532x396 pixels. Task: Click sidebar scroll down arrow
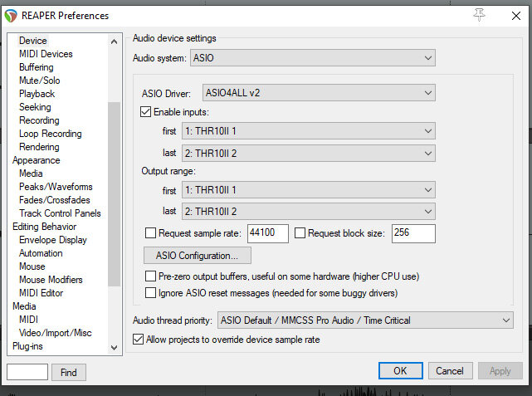click(114, 348)
